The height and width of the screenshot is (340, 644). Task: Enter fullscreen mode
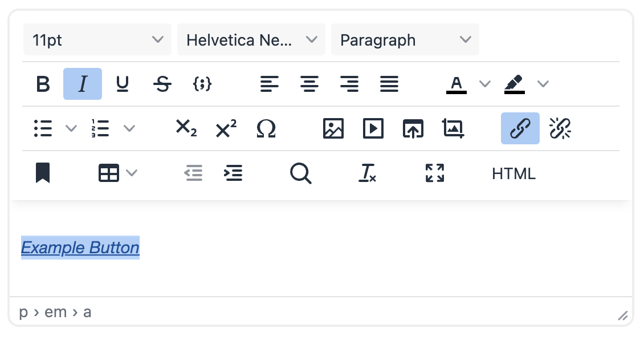click(435, 173)
